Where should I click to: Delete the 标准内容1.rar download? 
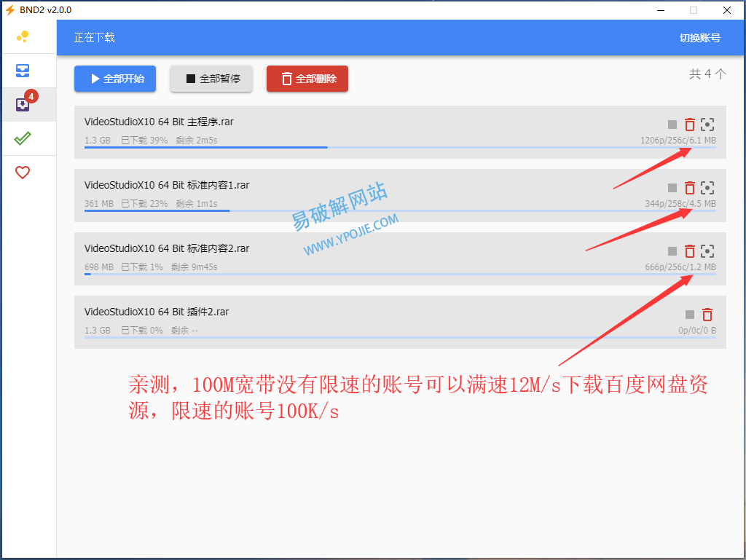690,188
